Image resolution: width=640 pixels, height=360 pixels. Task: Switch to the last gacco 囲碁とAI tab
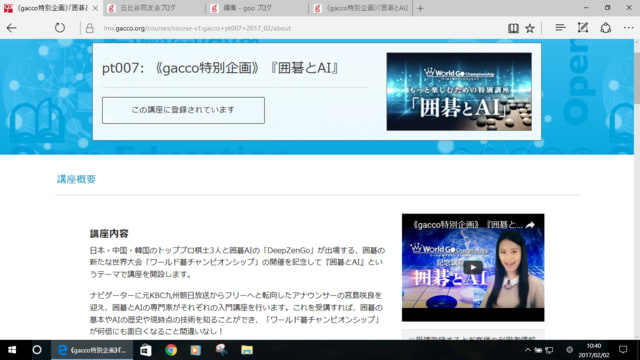(361, 8)
